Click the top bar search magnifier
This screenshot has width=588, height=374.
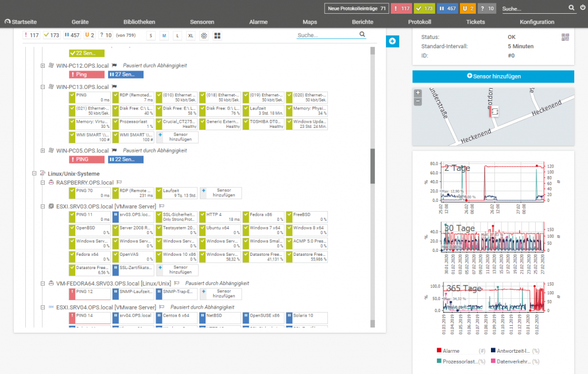coord(571,8)
